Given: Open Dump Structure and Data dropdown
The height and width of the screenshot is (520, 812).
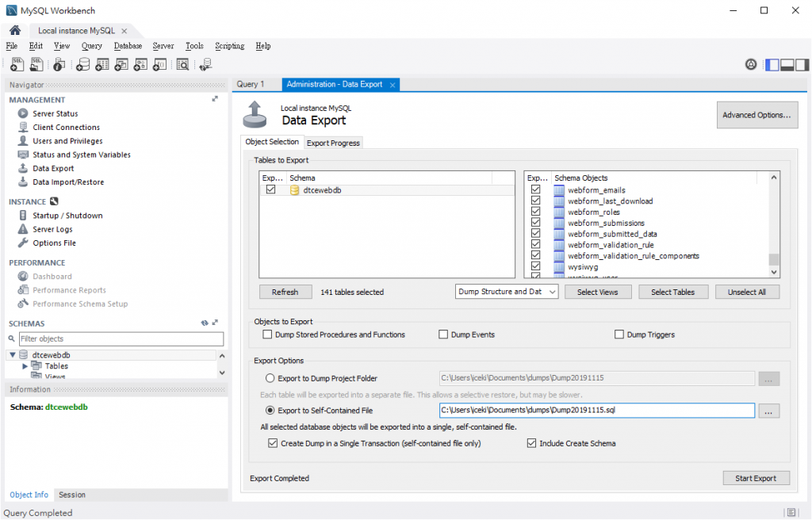Looking at the screenshot, I should (507, 292).
